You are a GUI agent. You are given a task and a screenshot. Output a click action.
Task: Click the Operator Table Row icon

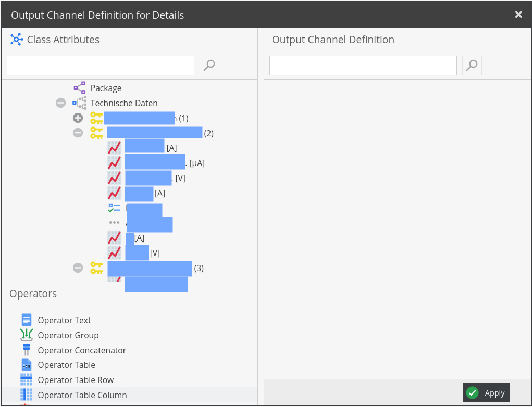27,380
